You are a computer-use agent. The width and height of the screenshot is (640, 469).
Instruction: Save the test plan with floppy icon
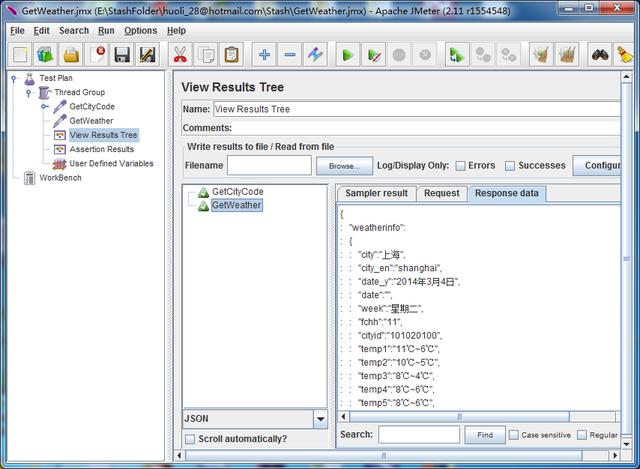point(122,54)
